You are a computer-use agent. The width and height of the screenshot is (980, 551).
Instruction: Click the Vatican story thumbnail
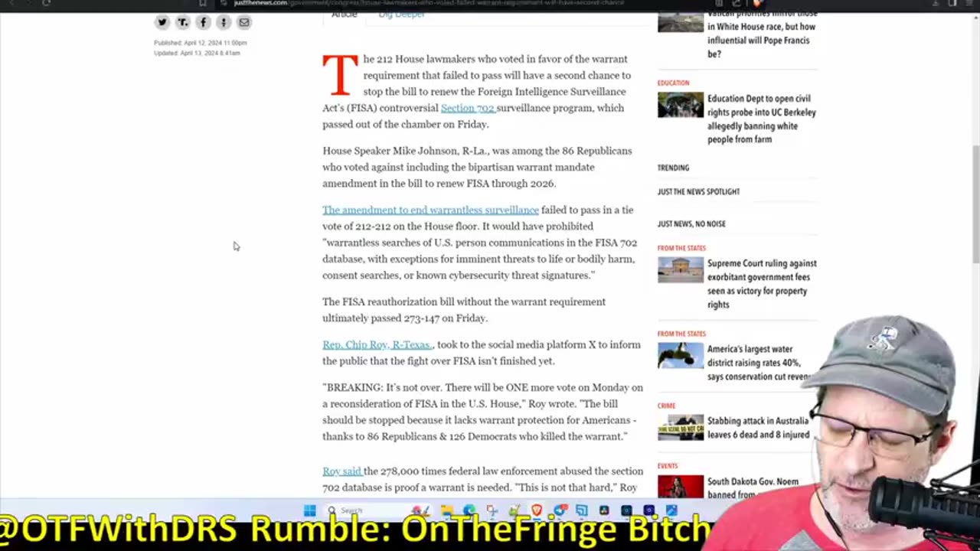(x=680, y=21)
